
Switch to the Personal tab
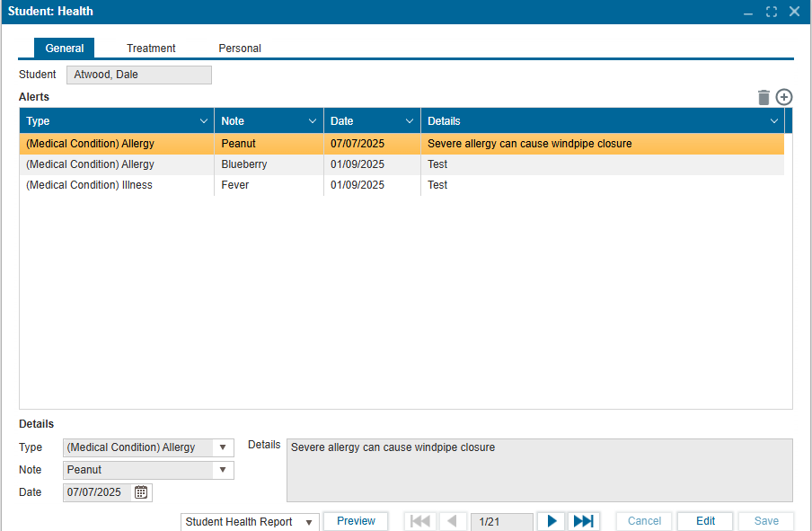click(240, 49)
